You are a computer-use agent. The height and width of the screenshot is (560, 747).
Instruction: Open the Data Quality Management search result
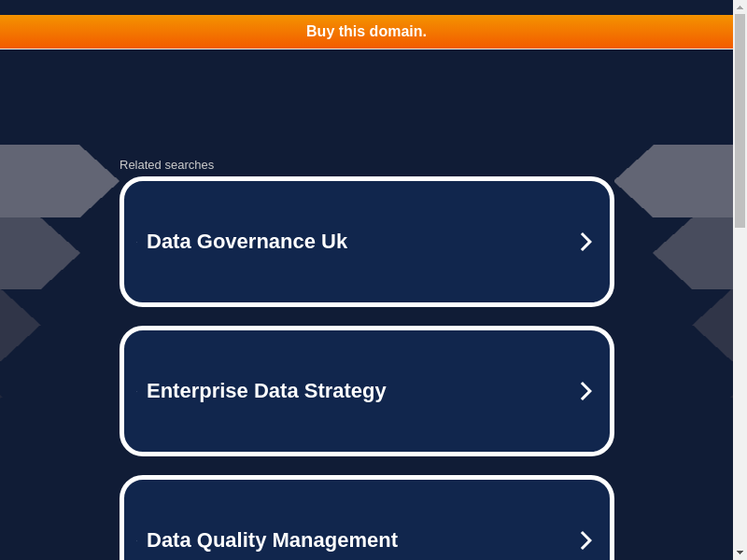(x=272, y=539)
